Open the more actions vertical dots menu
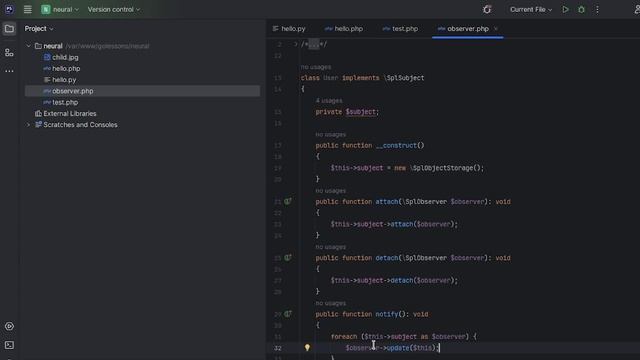 click(x=597, y=9)
